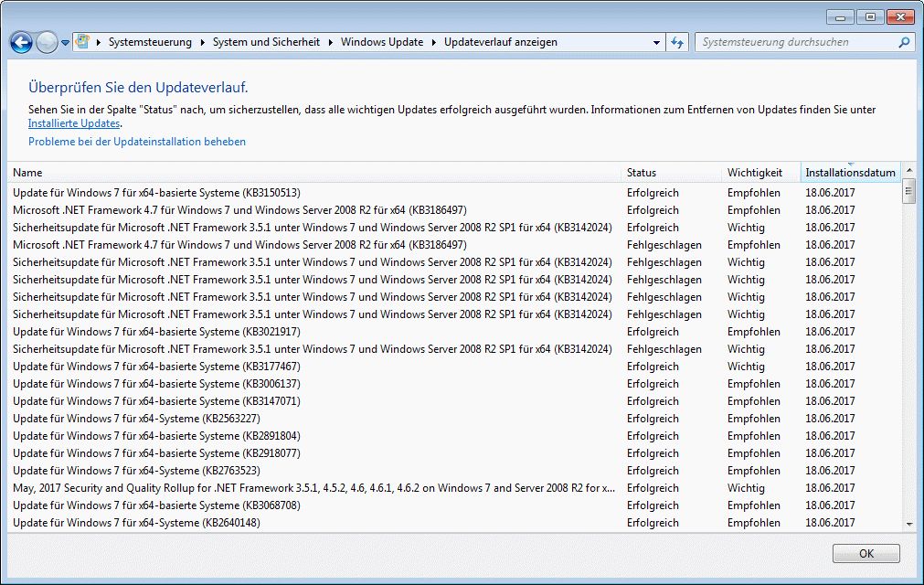
Task: Go to Windows Update breadcrumb
Action: [x=382, y=42]
